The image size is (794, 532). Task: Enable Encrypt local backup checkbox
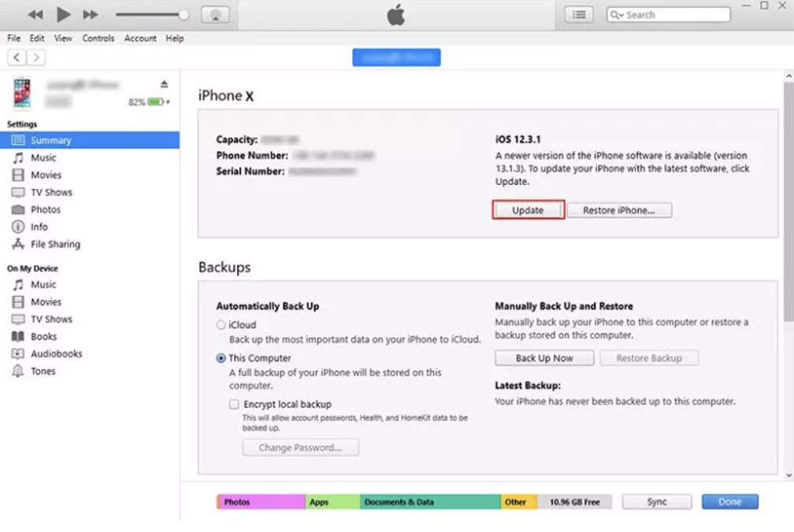(x=234, y=404)
